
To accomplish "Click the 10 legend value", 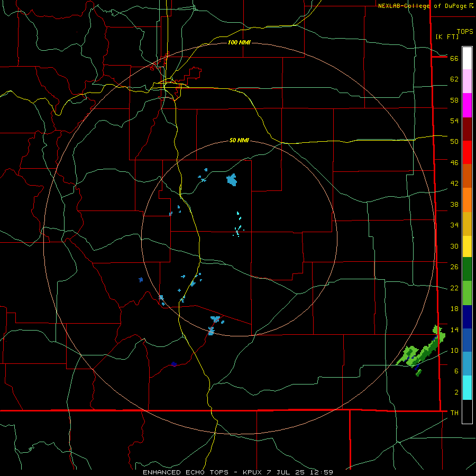I will [x=454, y=351].
